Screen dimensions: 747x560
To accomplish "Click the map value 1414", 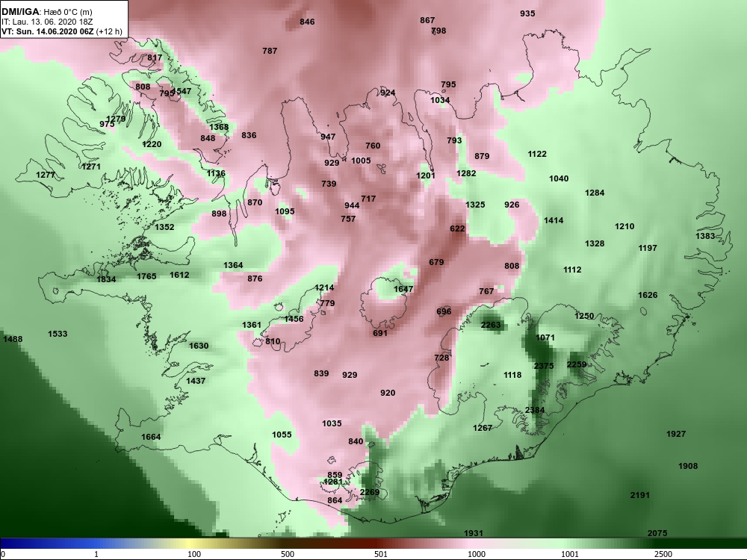I will 554,220.
